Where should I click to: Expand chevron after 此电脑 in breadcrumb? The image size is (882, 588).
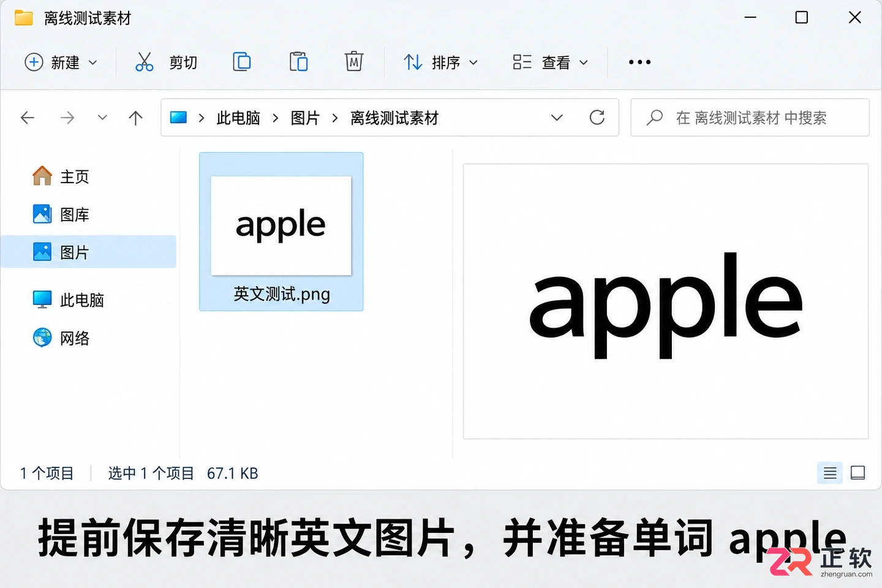click(x=276, y=118)
